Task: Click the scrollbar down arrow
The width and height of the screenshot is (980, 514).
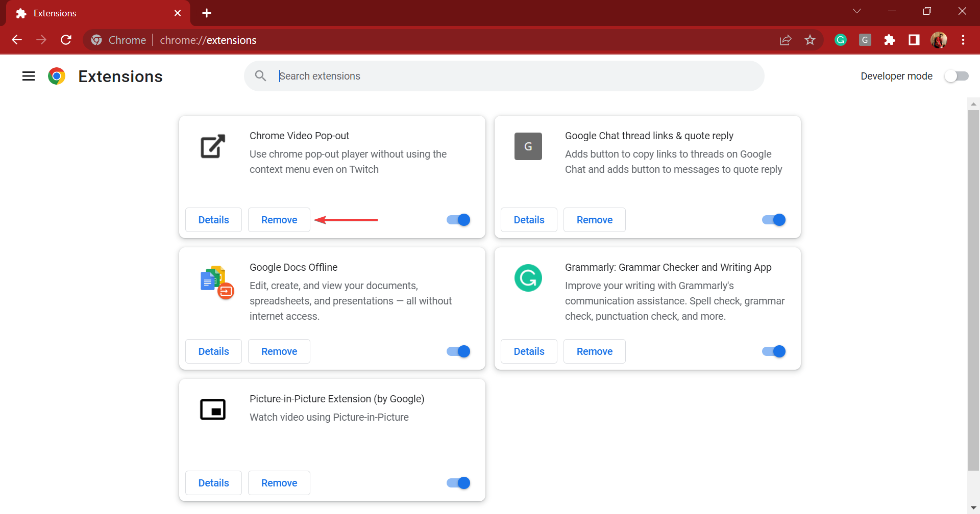Action: [x=973, y=508]
